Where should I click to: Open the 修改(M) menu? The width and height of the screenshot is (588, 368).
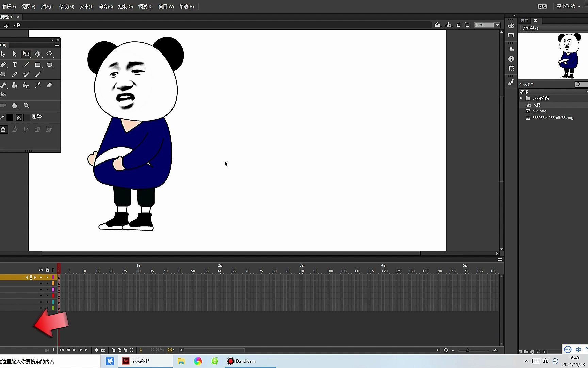pyautogui.click(x=67, y=6)
